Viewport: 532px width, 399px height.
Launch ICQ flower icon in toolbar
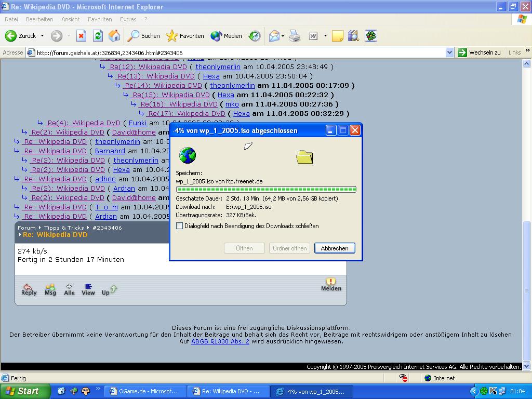(x=371, y=36)
